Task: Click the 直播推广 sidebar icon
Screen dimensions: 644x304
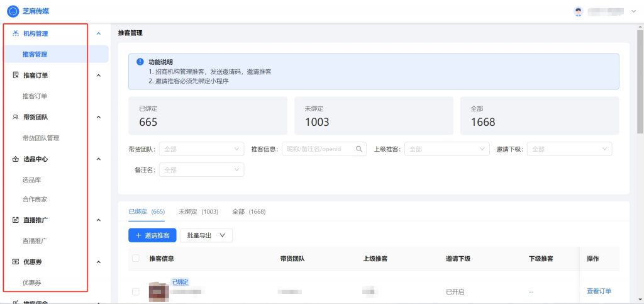Action: click(x=16, y=220)
